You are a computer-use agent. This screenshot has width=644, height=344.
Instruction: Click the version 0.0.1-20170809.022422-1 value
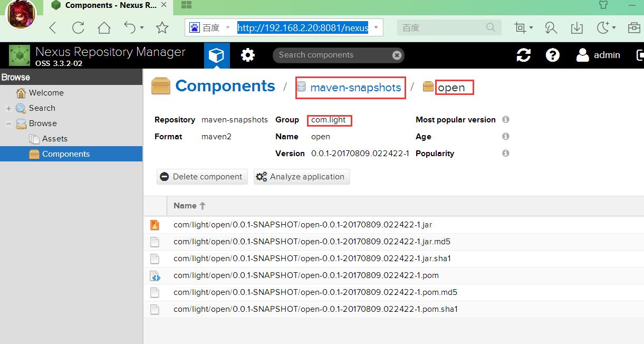click(360, 154)
